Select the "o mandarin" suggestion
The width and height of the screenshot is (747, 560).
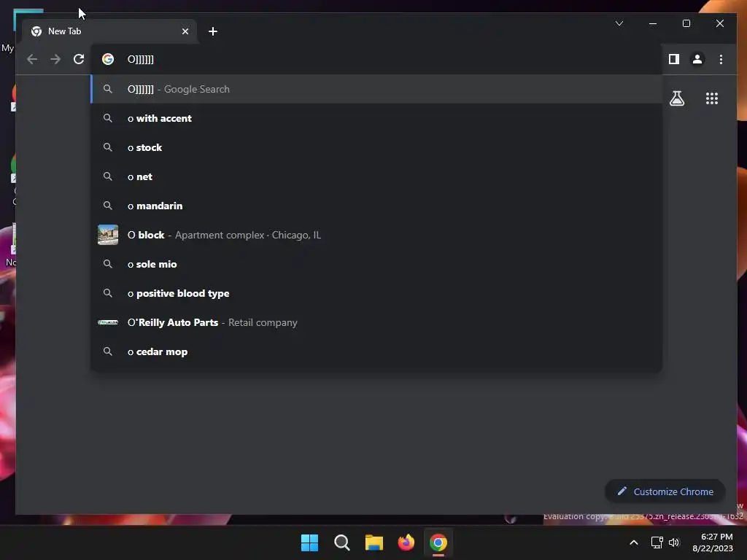pyautogui.click(x=376, y=206)
